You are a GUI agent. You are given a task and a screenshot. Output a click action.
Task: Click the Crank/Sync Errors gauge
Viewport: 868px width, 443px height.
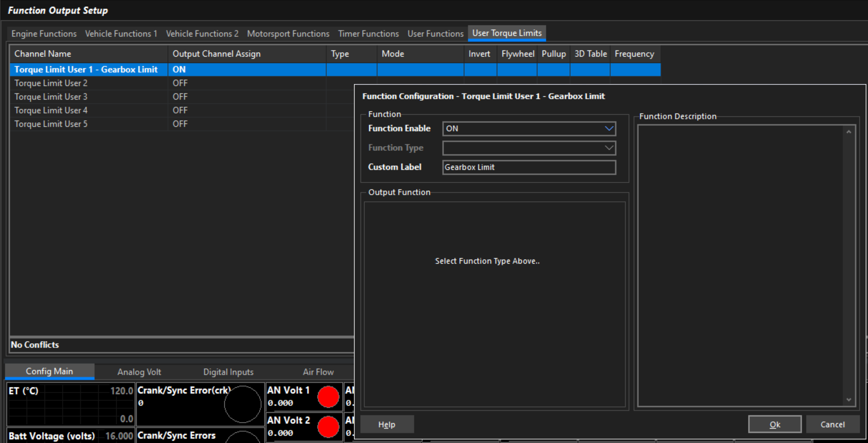tap(200, 435)
